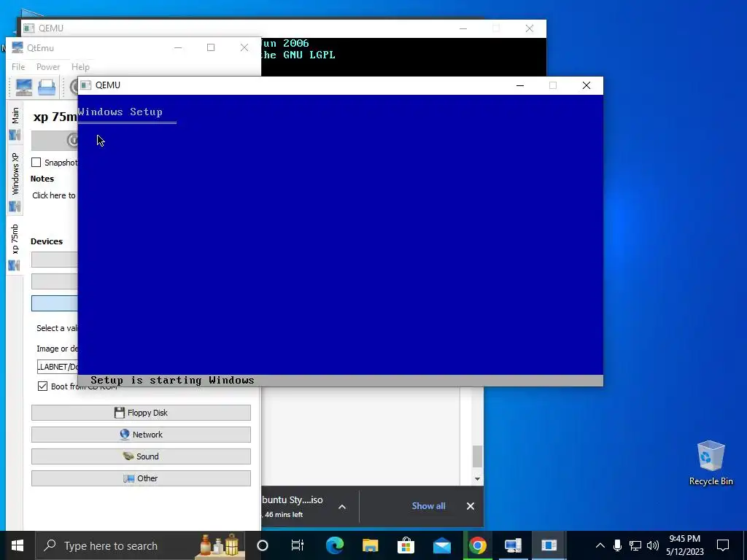Click the microphone tray icon

point(617,545)
